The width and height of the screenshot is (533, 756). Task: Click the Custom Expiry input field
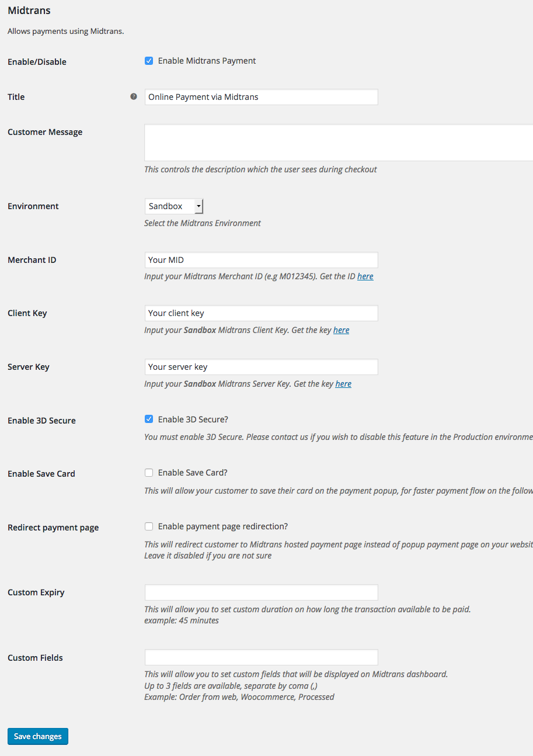tap(261, 592)
